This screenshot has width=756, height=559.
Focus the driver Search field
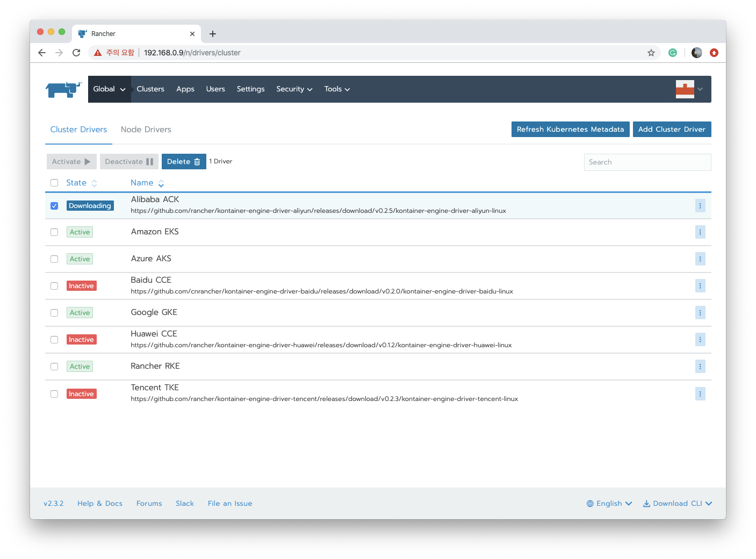click(647, 162)
